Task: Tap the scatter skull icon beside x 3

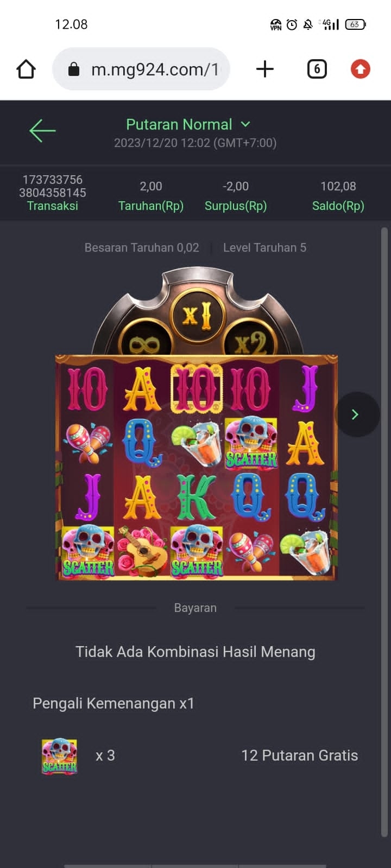Action: point(60,756)
